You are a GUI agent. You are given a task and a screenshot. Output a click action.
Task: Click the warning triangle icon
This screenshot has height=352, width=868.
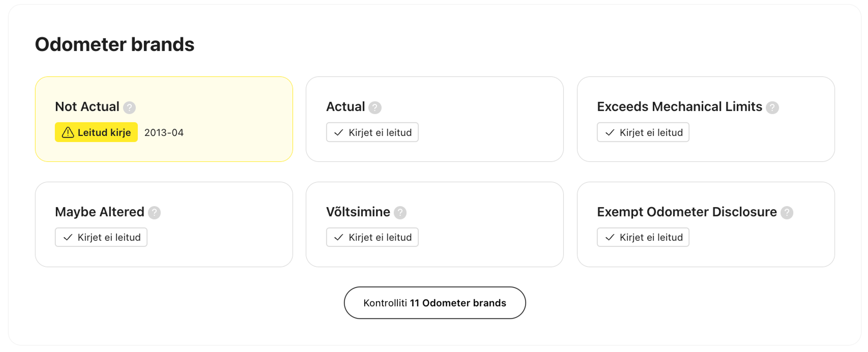pyautogui.click(x=68, y=132)
